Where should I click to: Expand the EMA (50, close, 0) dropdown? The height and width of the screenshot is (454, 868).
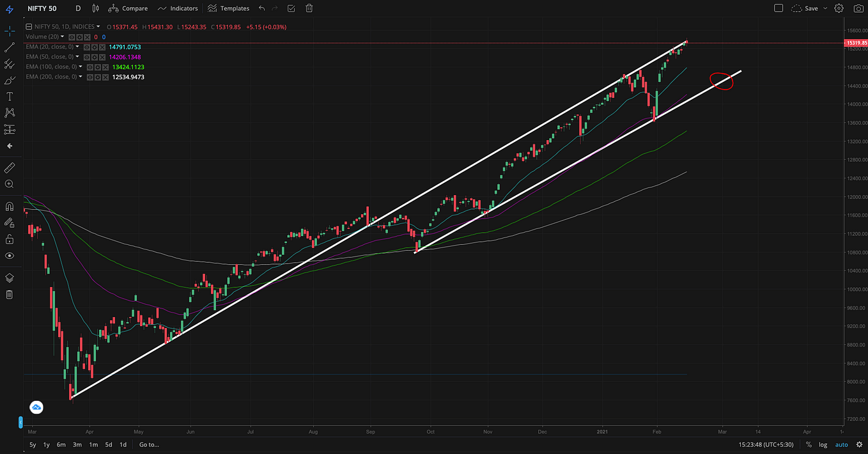pyautogui.click(x=77, y=56)
